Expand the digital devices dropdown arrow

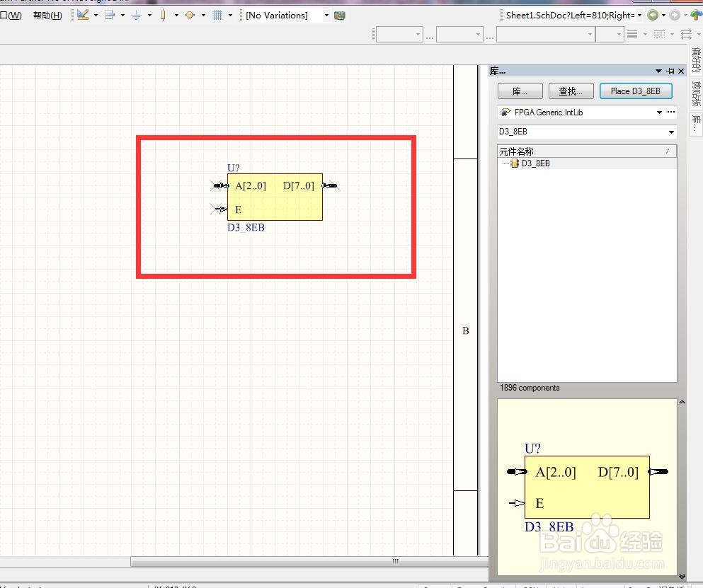click(177, 16)
